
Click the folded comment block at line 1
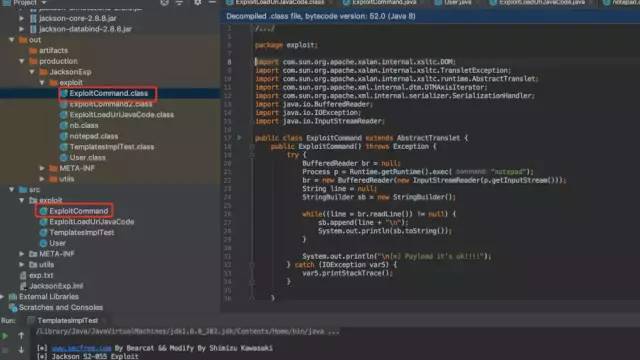point(265,29)
